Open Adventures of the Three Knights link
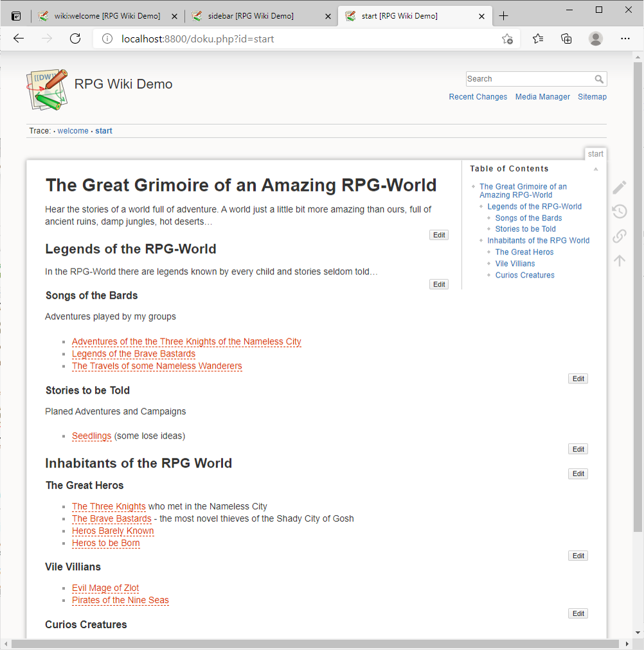644x650 pixels. 186,342
